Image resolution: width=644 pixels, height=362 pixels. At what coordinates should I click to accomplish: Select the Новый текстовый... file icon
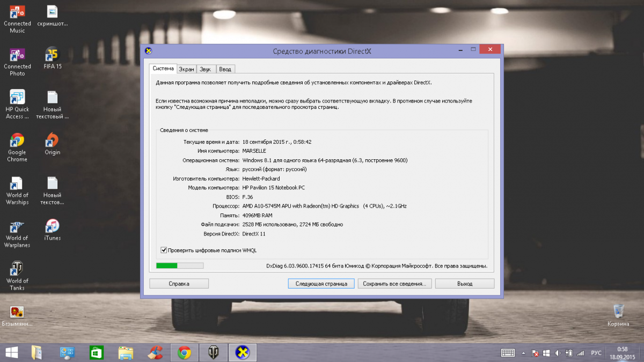tap(52, 104)
